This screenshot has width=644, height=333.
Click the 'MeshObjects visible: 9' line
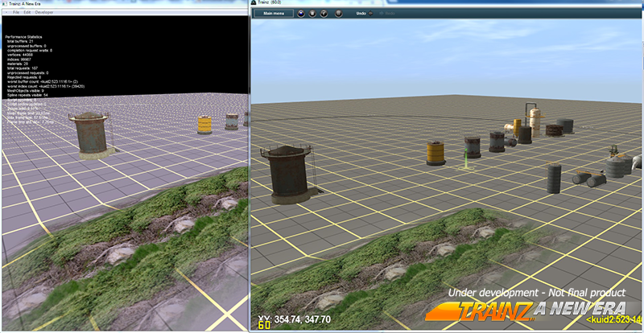point(26,90)
